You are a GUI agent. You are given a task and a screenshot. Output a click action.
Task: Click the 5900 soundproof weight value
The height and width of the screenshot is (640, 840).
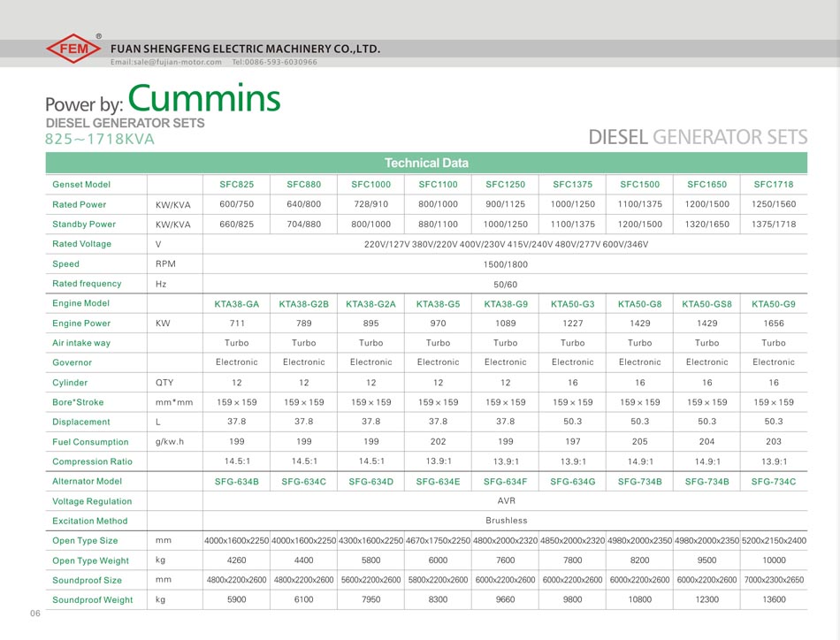coord(237,600)
